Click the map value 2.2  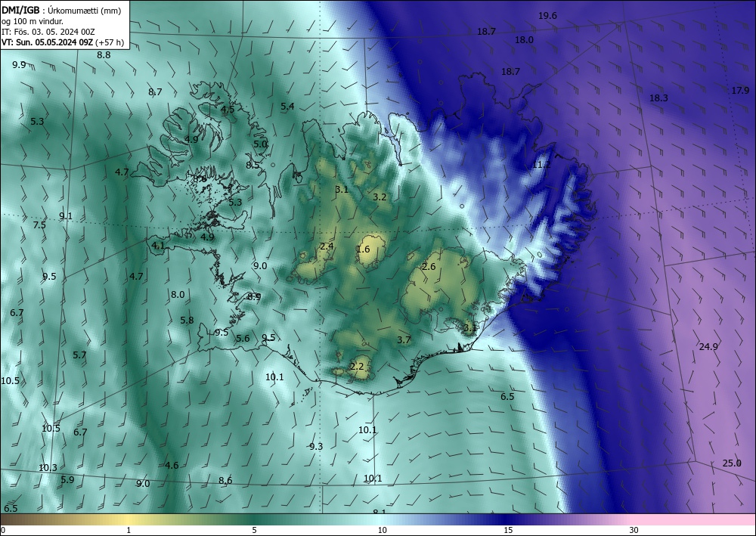click(x=357, y=367)
